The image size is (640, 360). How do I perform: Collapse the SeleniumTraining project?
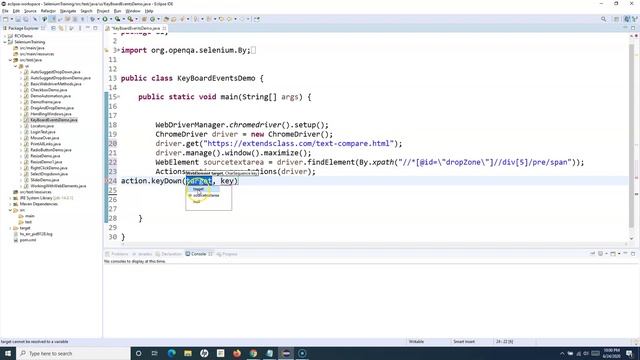tap(5, 42)
